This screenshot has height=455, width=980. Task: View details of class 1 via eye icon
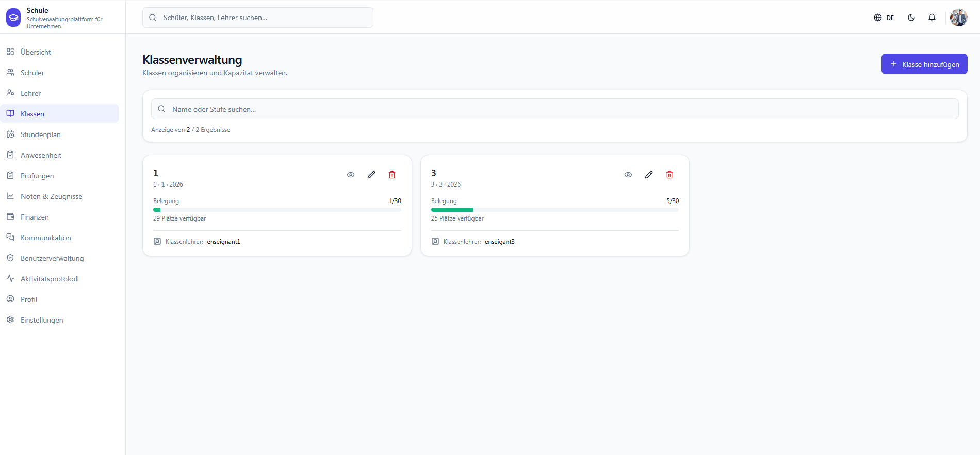click(351, 175)
